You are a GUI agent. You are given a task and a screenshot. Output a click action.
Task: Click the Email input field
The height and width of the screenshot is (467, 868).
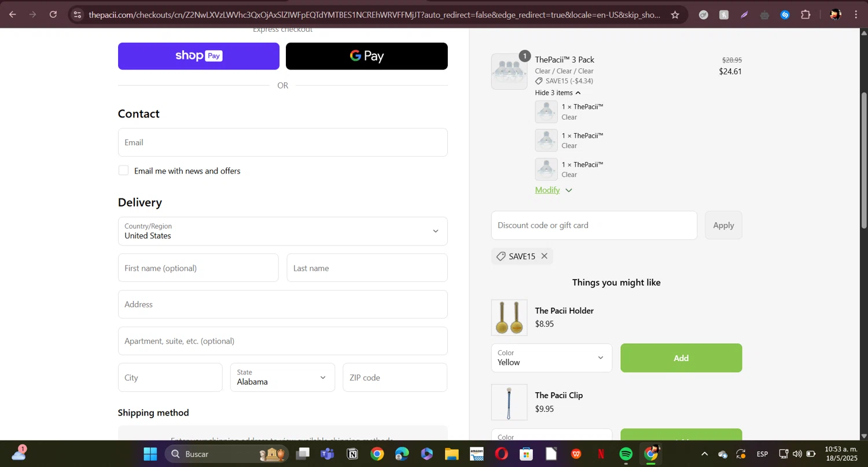click(x=282, y=142)
